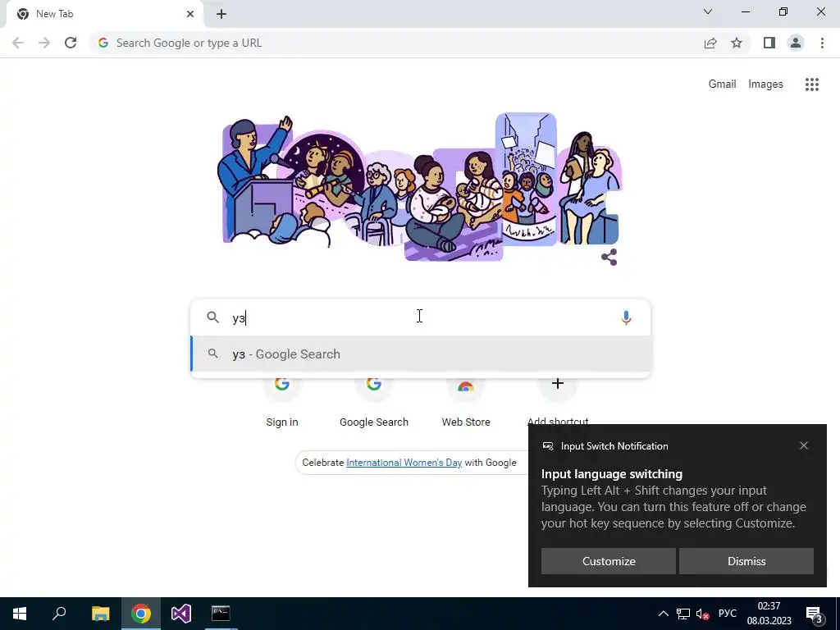Open File Explorer from the taskbar
840x630 pixels.
(x=100, y=614)
